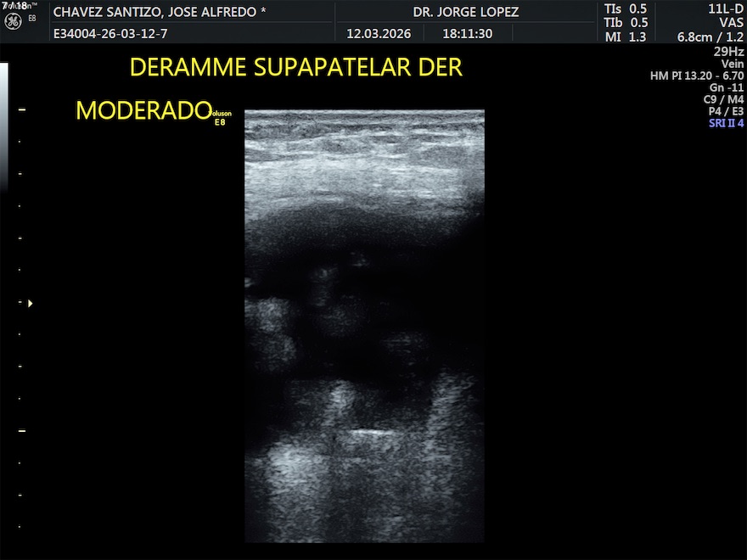This screenshot has height=560, width=747.
Task: Click the MI 1.3 mechanical index
Action: point(625,36)
